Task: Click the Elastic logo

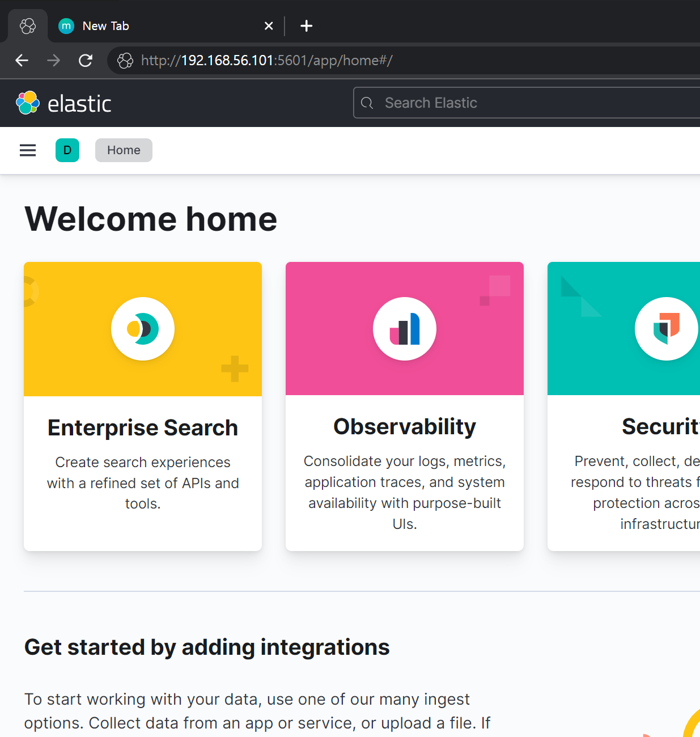Action: click(x=63, y=103)
